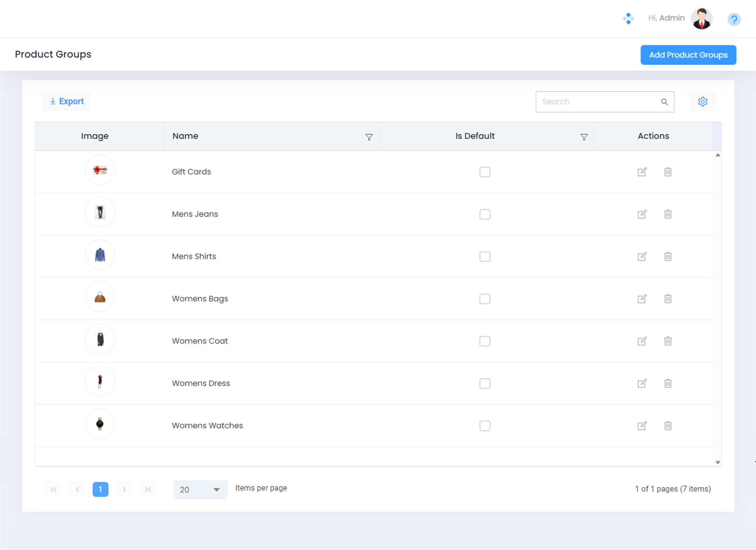This screenshot has height=550, width=756.
Task: Toggle Is Default checkbox for Womens Coat
Action: (485, 341)
